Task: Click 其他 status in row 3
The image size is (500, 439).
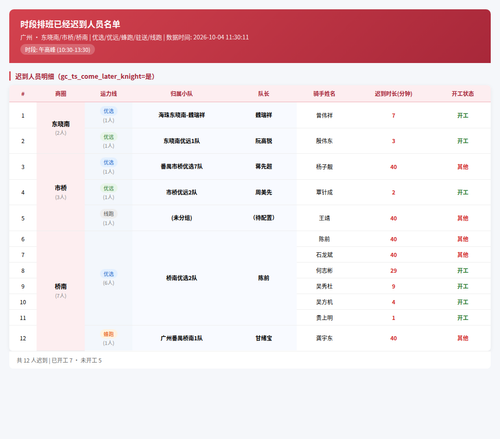Action: pos(463,167)
